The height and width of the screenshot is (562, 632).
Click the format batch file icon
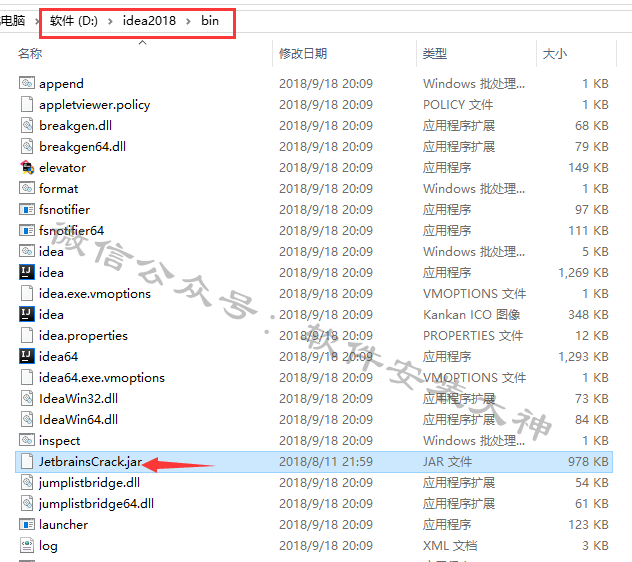coord(27,188)
